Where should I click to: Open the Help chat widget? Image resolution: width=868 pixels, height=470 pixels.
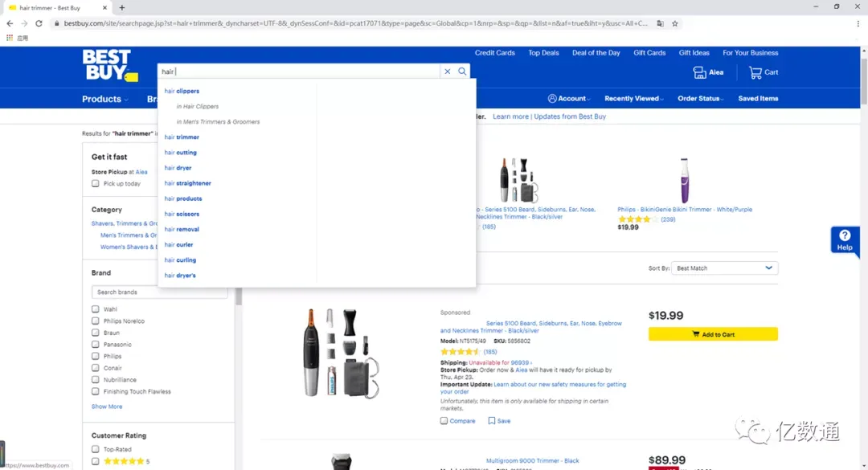point(844,240)
